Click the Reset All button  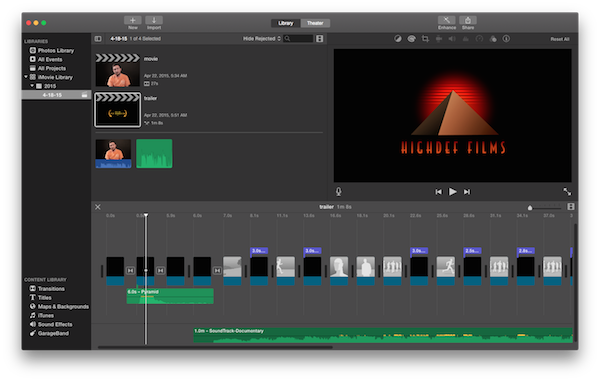(x=560, y=39)
